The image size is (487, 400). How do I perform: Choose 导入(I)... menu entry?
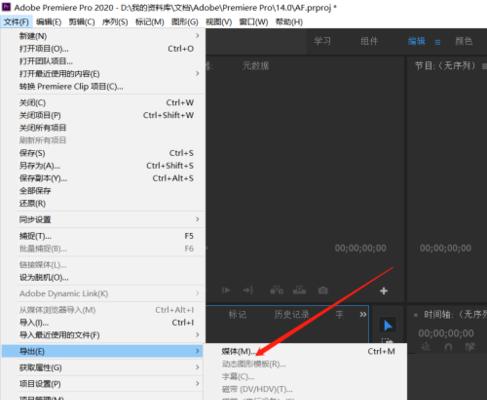(x=103, y=322)
